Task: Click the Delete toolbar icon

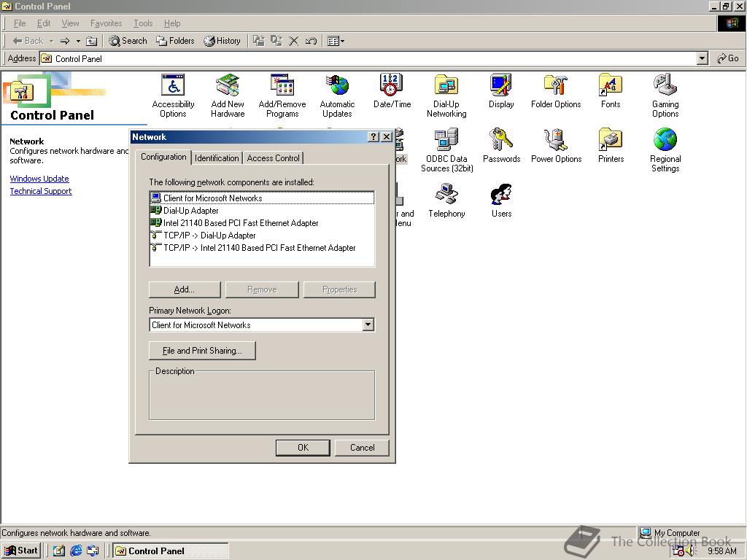Action: point(293,41)
